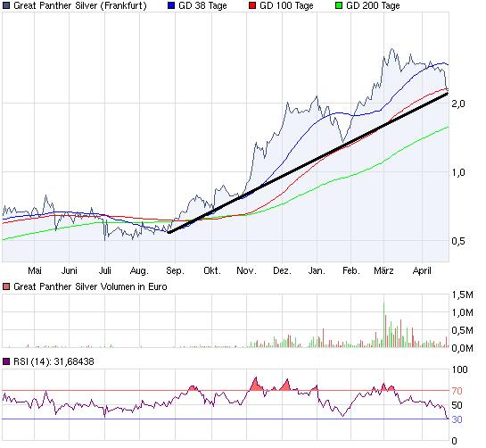Click the blue GD 38 Tage swatch
This screenshot has height=448, width=486.
pos(171,5)
